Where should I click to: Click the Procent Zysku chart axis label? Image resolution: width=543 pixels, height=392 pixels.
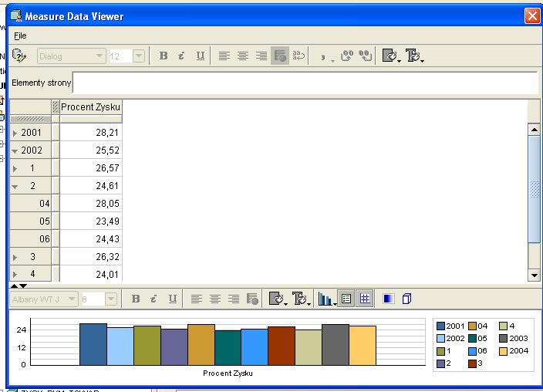point(228,373)
